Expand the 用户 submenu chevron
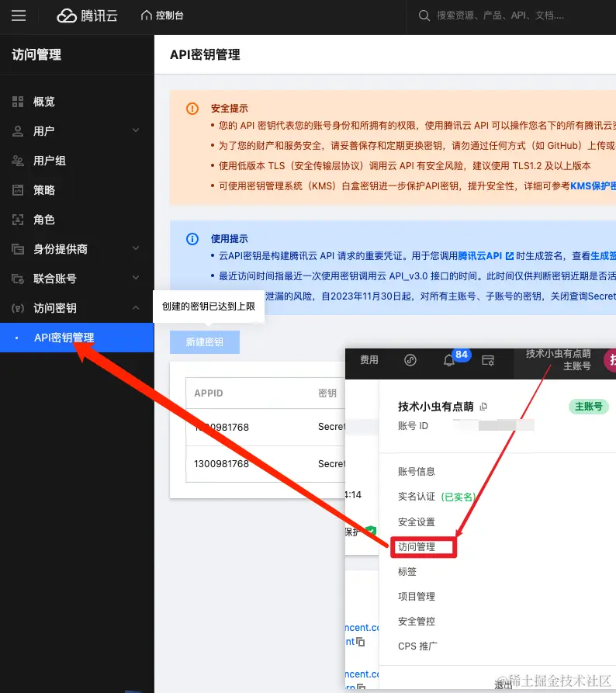This screenshot has width=616, height=693. click(136, 130)
